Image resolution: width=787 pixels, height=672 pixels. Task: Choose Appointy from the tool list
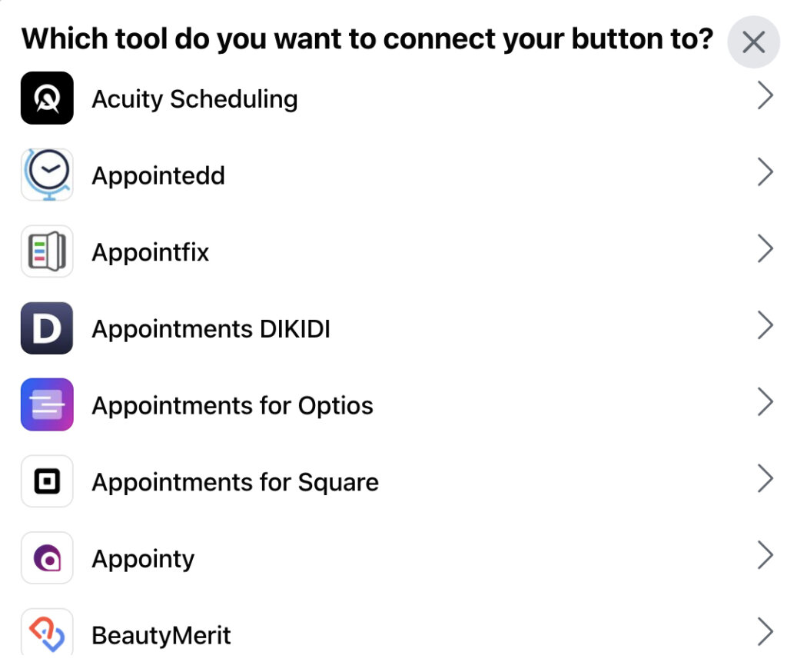142,558
